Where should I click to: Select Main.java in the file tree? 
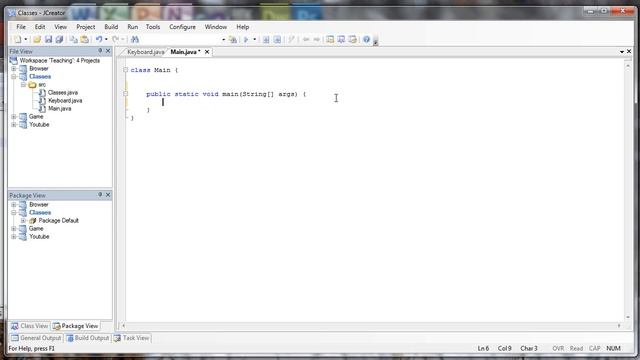(60, 109)
